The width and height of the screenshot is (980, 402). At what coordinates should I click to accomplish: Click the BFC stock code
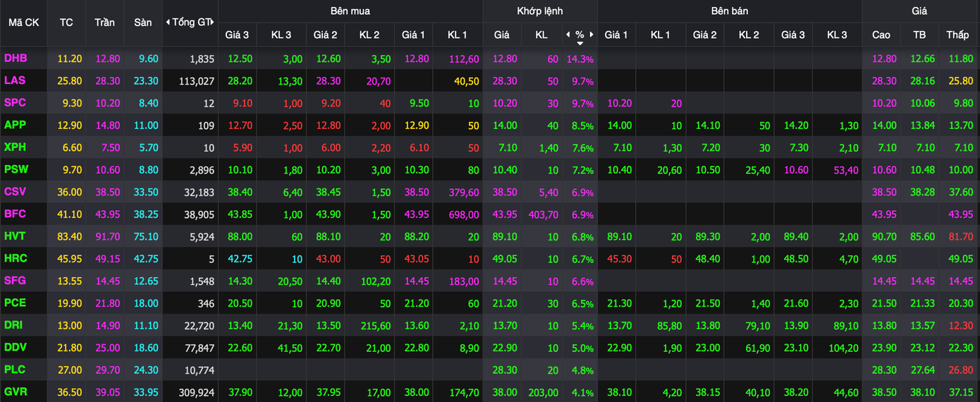point(15,214)
